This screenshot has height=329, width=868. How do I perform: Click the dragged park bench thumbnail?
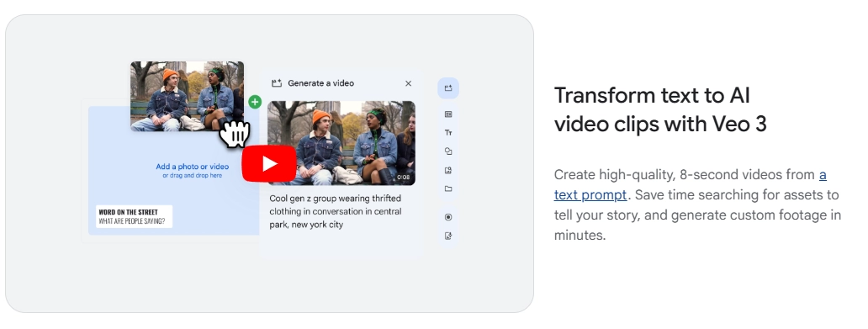click(187, 96)
